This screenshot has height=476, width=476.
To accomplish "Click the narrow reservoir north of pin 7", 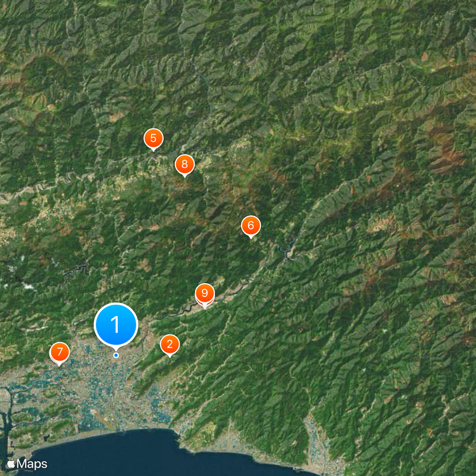I will (x=76, y=270).
